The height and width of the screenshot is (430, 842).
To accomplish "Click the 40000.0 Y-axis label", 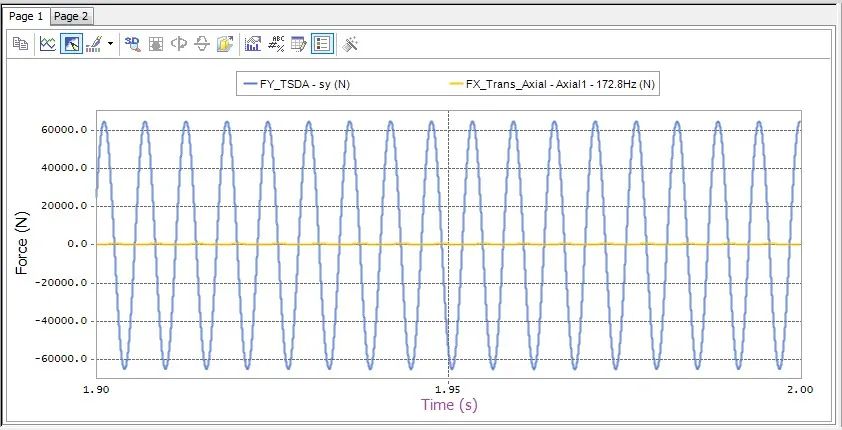I will (x=64, y=168).
